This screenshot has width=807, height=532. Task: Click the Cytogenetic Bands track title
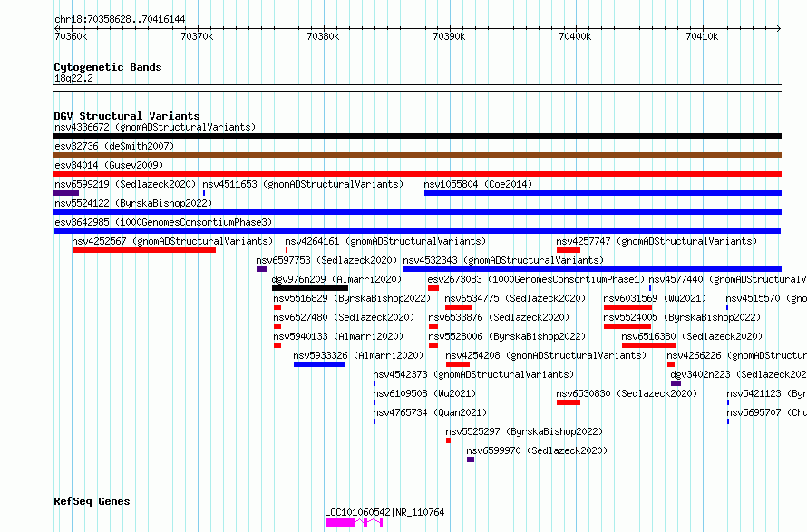point(108,67)
